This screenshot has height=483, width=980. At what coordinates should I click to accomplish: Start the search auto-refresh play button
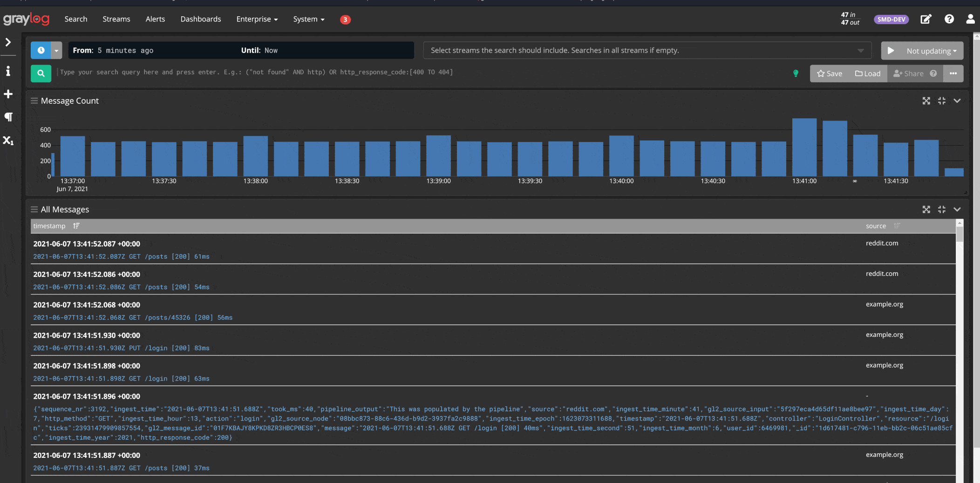click(891, 51)
